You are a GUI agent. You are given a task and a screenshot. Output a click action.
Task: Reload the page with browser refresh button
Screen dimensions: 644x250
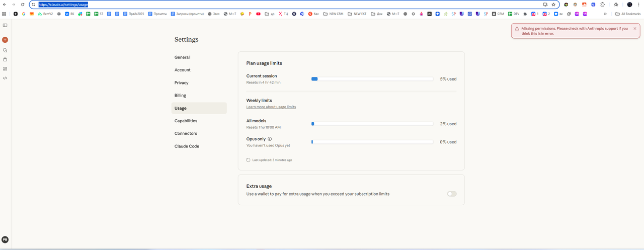click(x=23, y=5)
